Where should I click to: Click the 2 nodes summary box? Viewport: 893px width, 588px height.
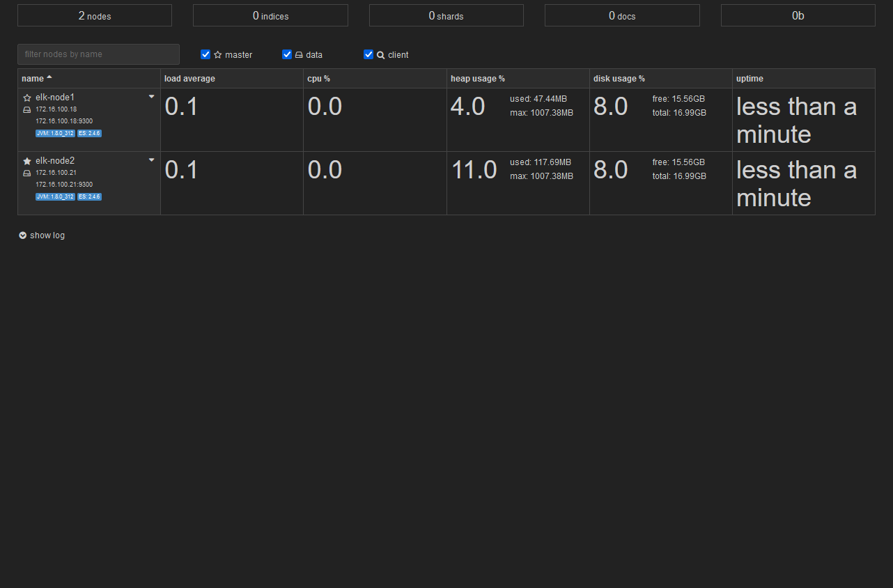click(x=95, y=15)
